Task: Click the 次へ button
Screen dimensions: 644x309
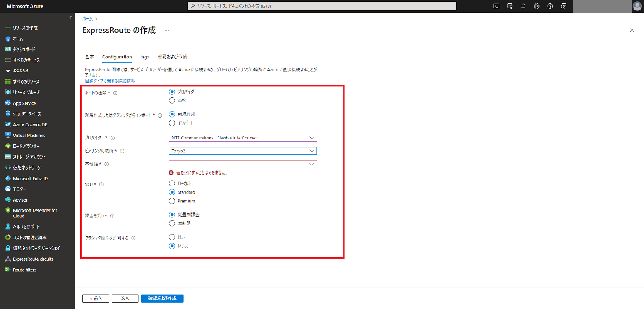Action: pos(125,299)
